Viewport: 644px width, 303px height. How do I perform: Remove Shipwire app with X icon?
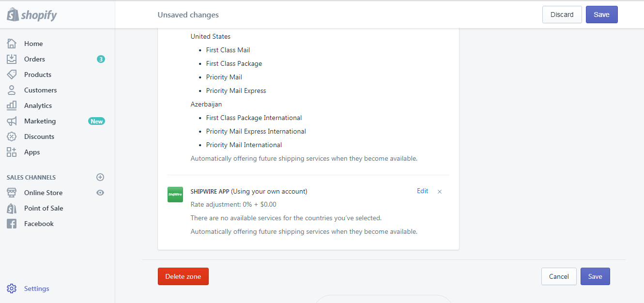coord(440,192)
